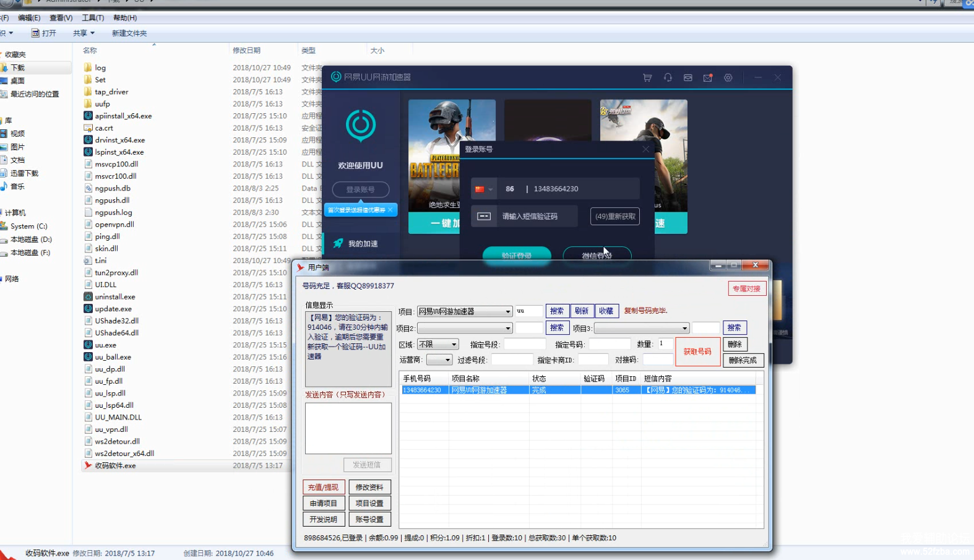This screenshot has height=560, width=974.
Task: Click the 发送内容 message text box
Action: (348, 428)
